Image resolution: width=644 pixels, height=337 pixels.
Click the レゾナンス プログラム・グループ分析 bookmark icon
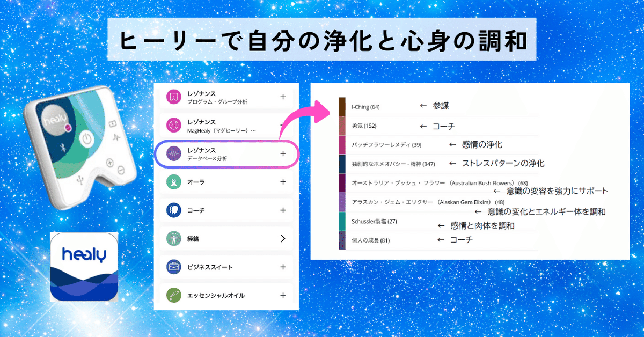173,97
